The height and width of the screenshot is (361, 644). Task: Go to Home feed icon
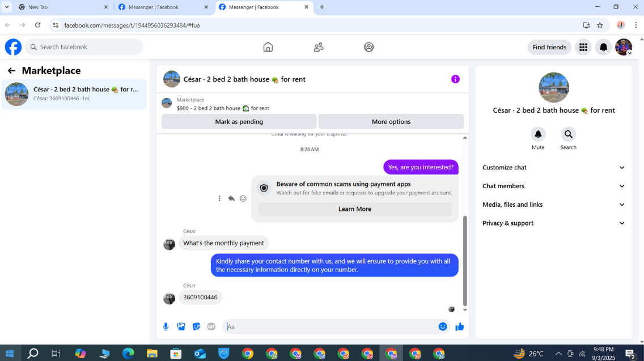pos(268,47)
